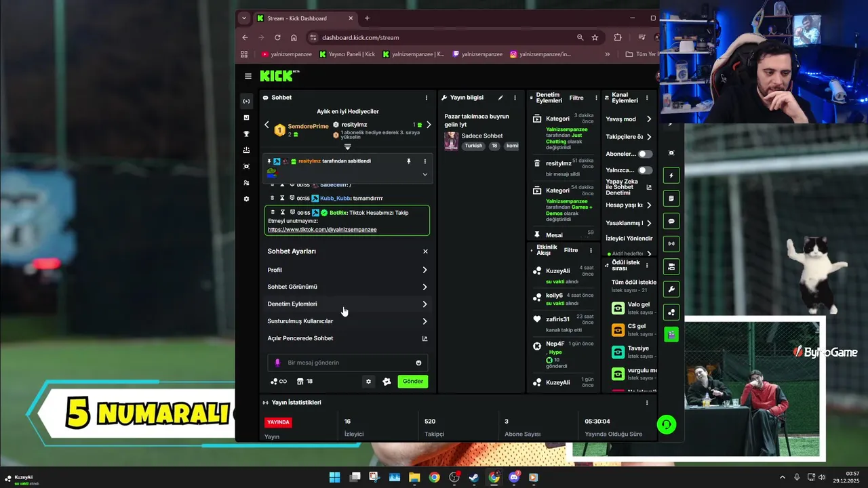Open the Stream section in left sidebar
The image size is (868, 488).
[x=246, y=101]
